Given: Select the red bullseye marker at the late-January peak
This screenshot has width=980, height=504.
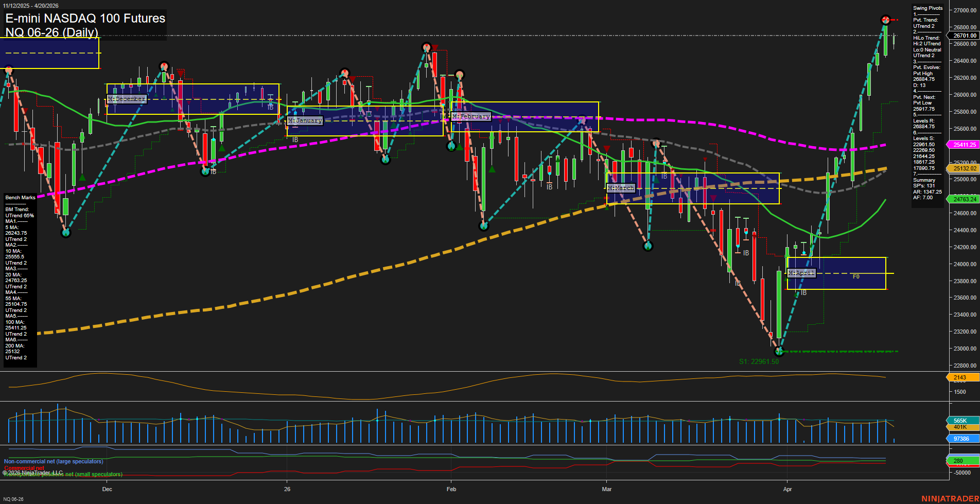Looking at the screenshot, I should pyautogui.click(x=426, y=46).
